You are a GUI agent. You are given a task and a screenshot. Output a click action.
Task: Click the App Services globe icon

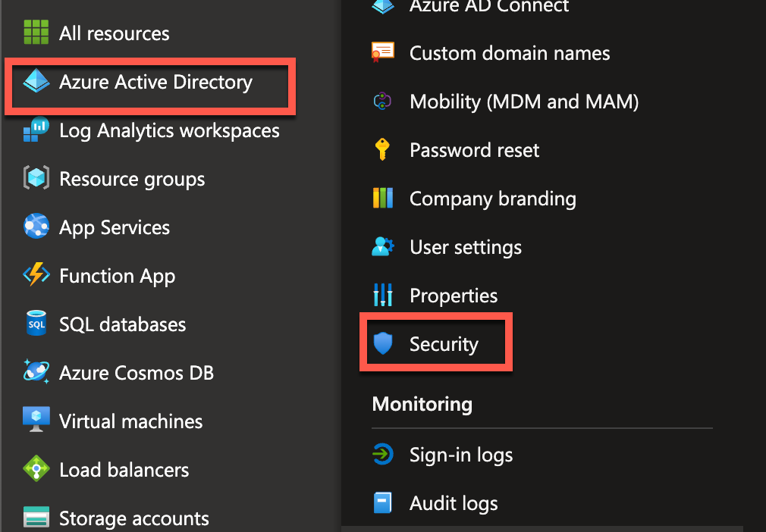tap(36, 227)
